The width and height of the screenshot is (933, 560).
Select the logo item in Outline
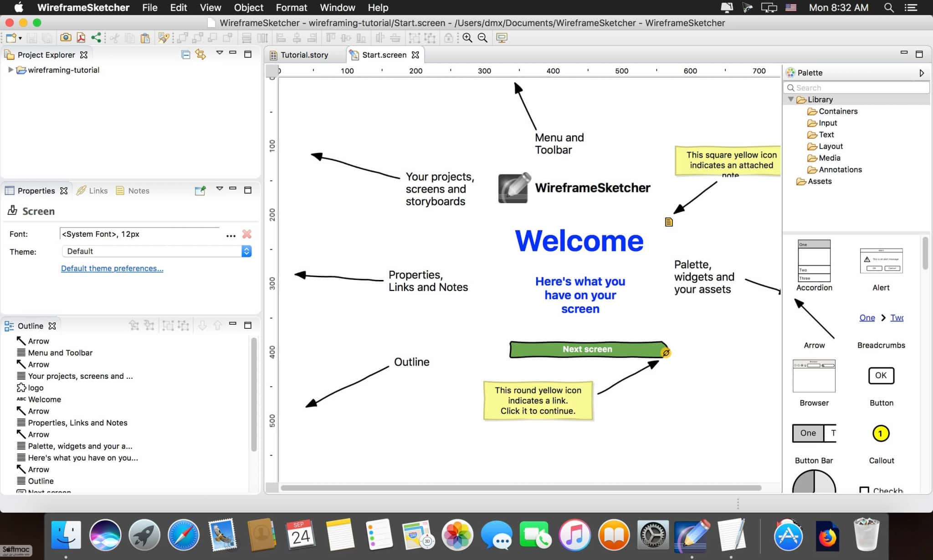(30, 388)
